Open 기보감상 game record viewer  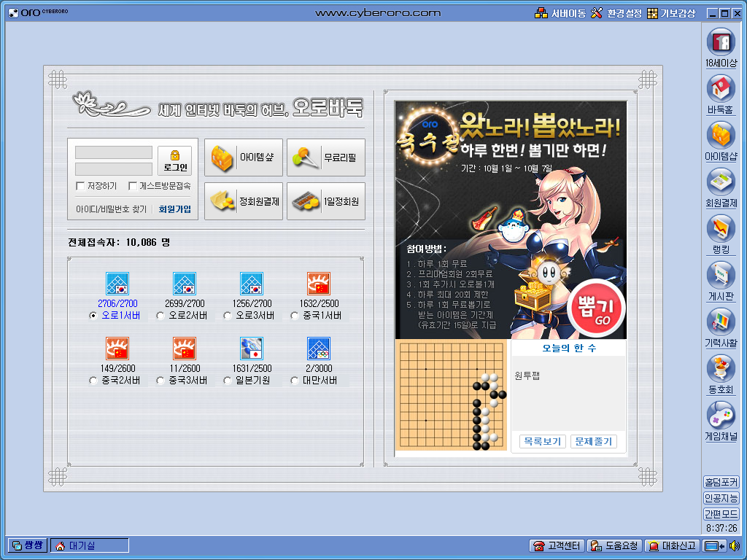[x=672, y=13]
